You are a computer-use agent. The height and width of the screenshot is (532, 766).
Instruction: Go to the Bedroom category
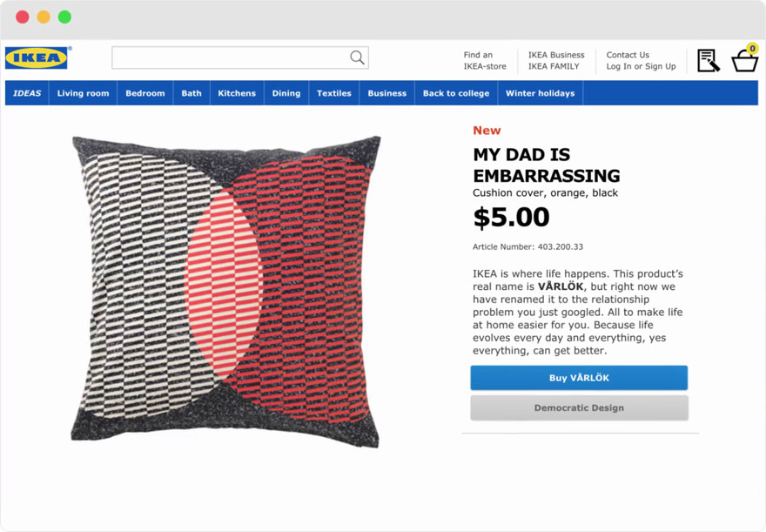[145, 93]
